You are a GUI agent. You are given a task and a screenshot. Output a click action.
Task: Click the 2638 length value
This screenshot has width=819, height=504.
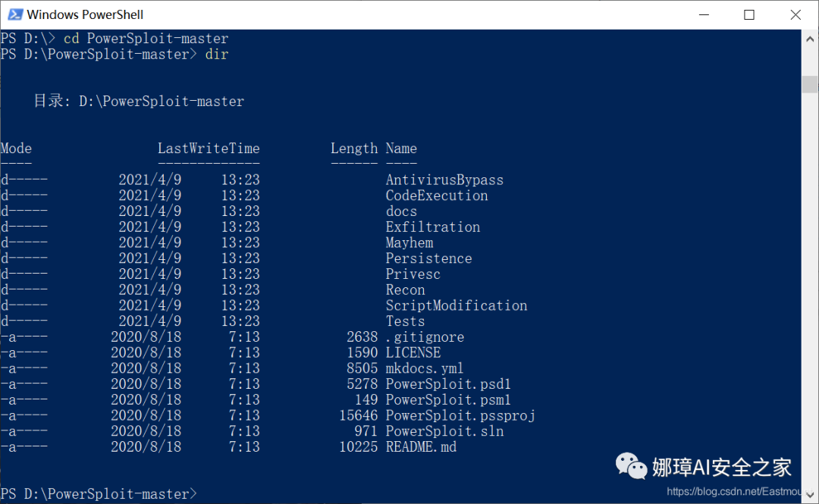pyautogui.click(x=362, y=337)
